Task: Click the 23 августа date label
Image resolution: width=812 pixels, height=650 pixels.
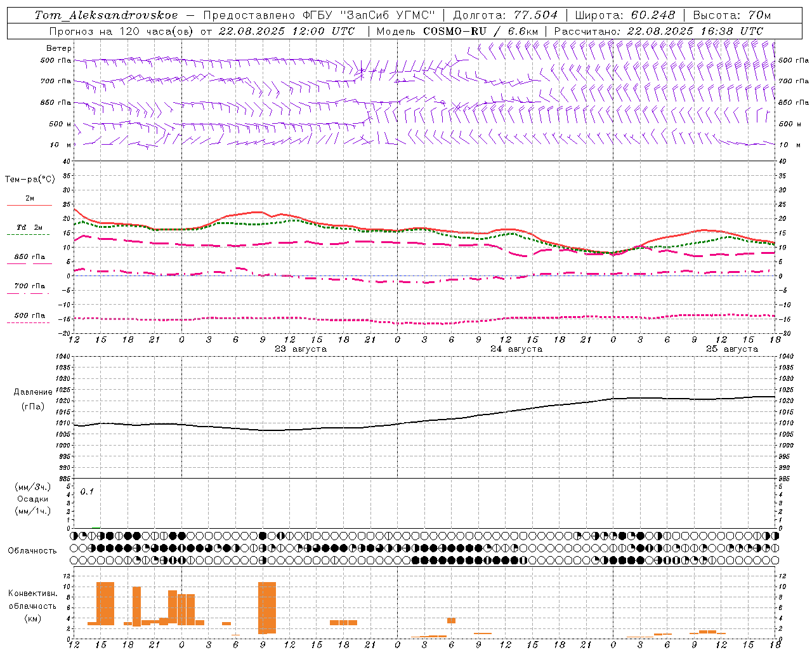Action: point(301,349)
